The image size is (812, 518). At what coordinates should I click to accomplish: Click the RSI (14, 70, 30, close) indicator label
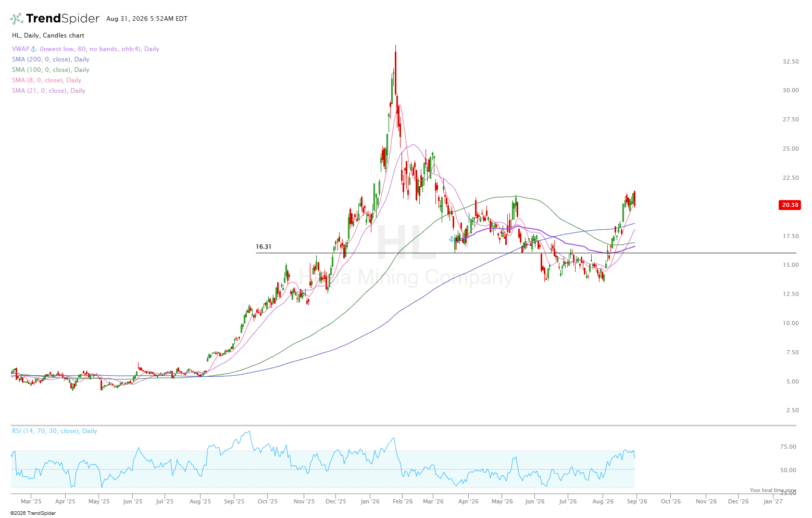55,431
